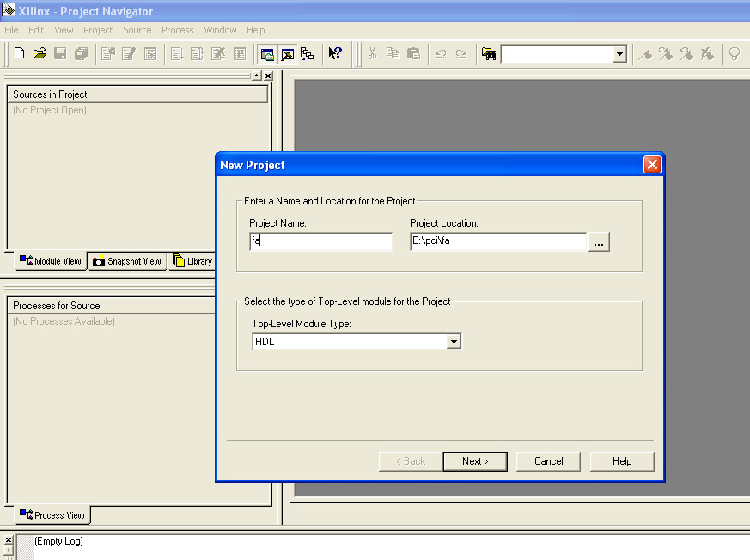
Task: Click the Help button in New Project
Action: [x=622, y=461]
